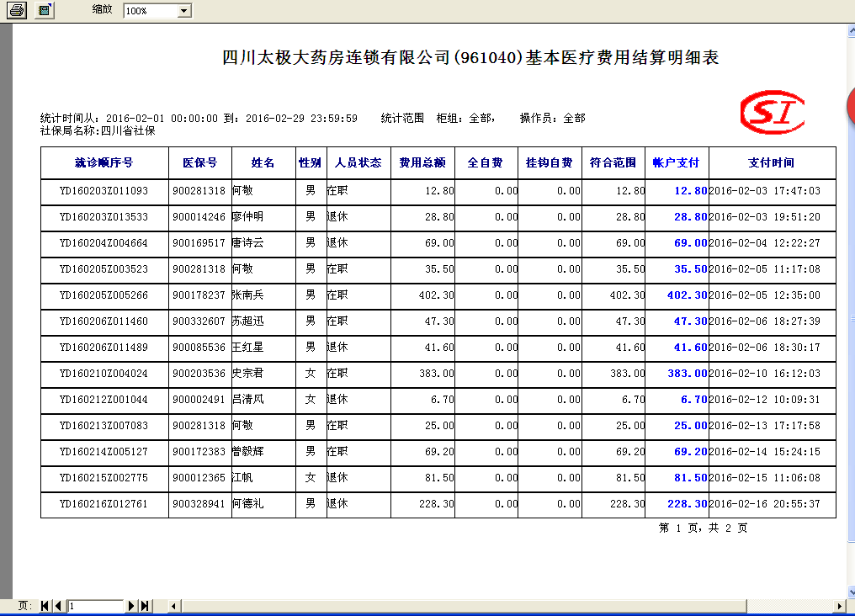Screen dimensions: 855x616
Task: Open the 缩放 zoom dropdown arrow
Action: coord(184,10)
